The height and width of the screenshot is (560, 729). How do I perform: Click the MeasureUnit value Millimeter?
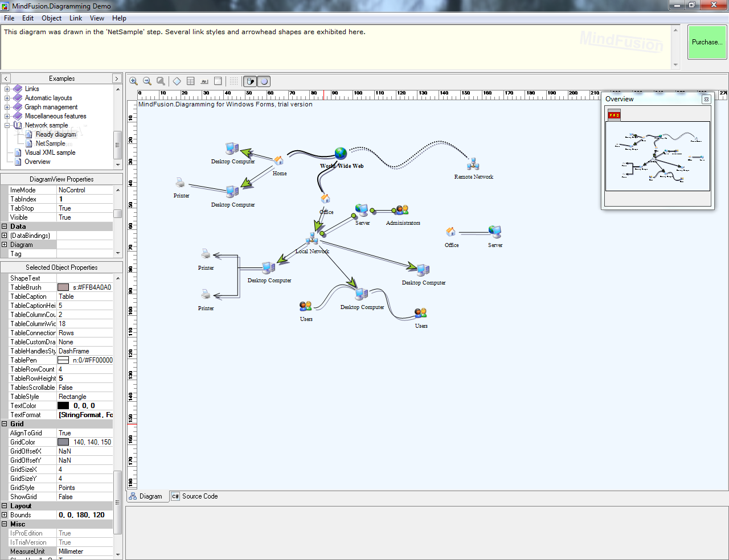71,551
